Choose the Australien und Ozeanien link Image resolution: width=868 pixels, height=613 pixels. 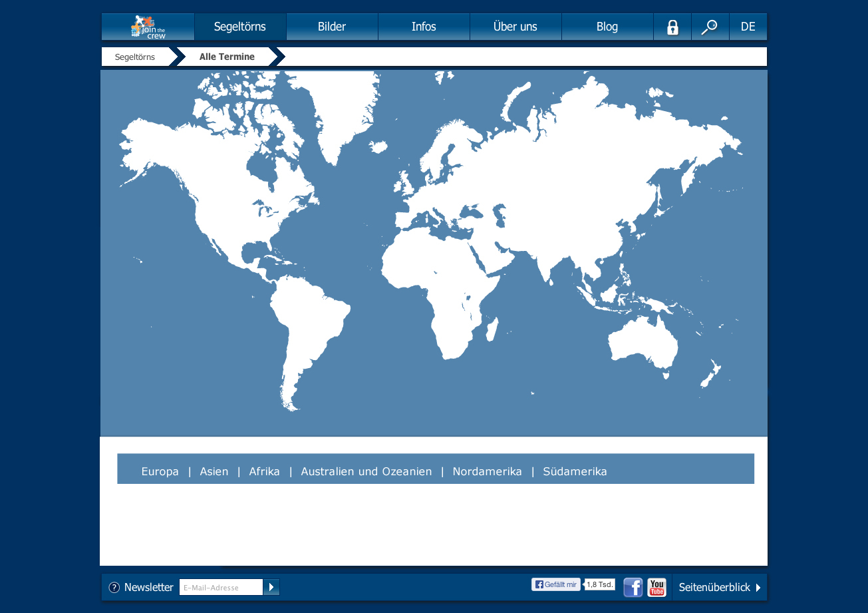[366, 471]
